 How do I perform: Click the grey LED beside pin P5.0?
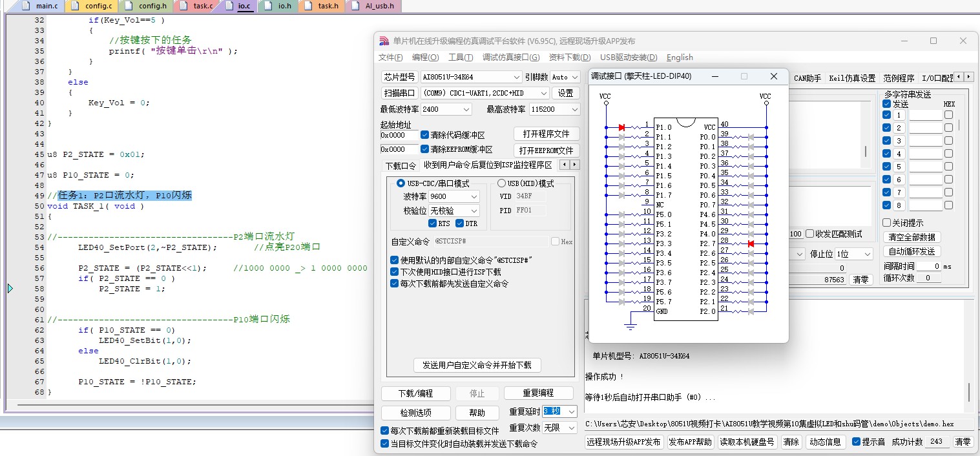[621, 214]
